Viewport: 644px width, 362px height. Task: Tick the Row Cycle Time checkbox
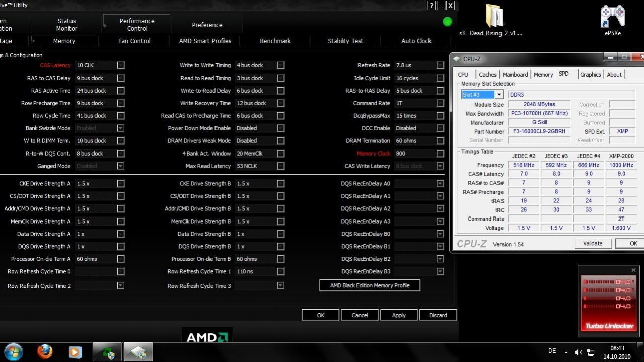point(121,116)
